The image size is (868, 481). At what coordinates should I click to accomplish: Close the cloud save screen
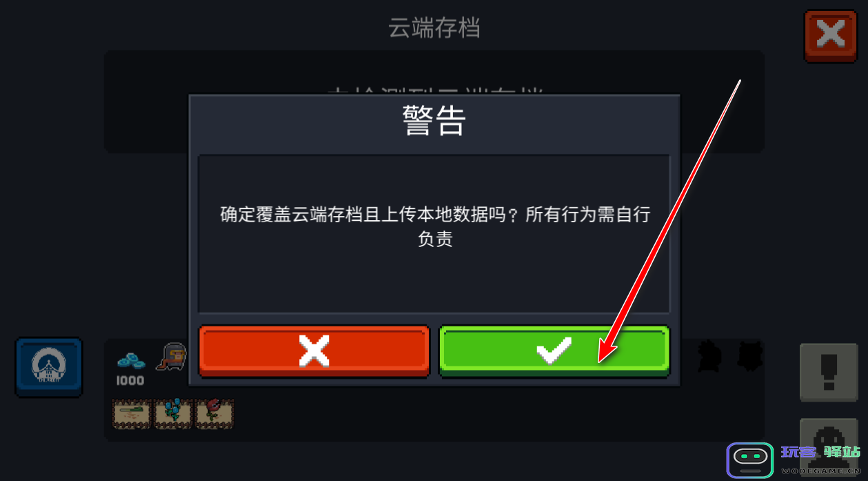[x=830, y=36]
